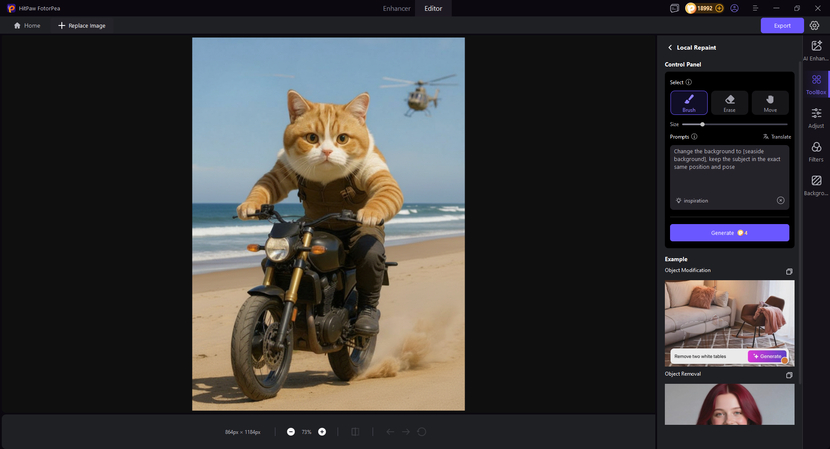Click the Object Removal example thumbnail
The image size is (830, 449).
point(729,405)
